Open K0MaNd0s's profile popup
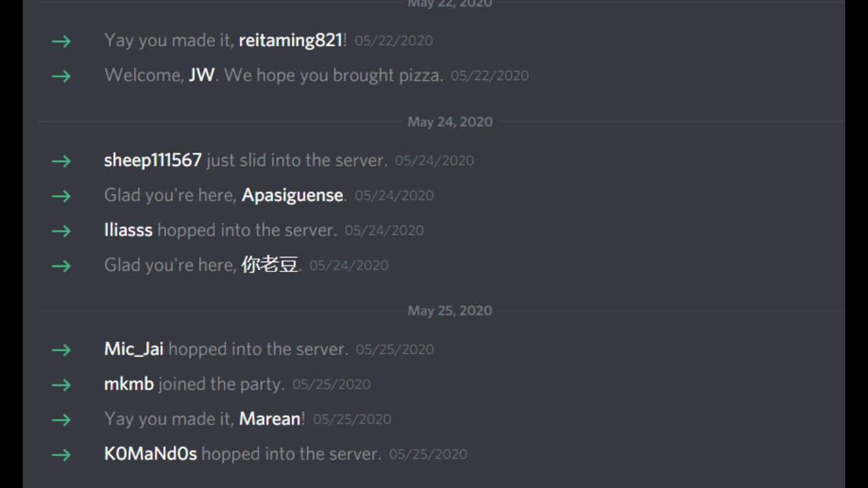 (150, 454)
